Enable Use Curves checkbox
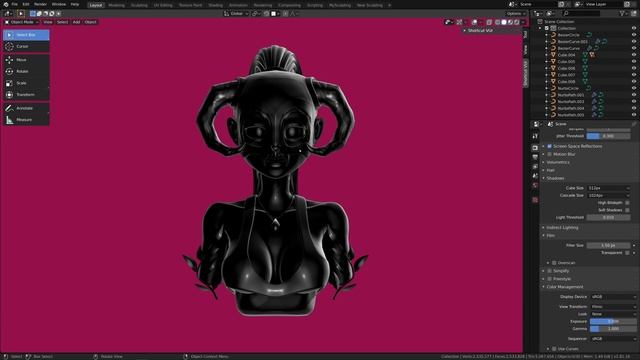 [554, 349]
